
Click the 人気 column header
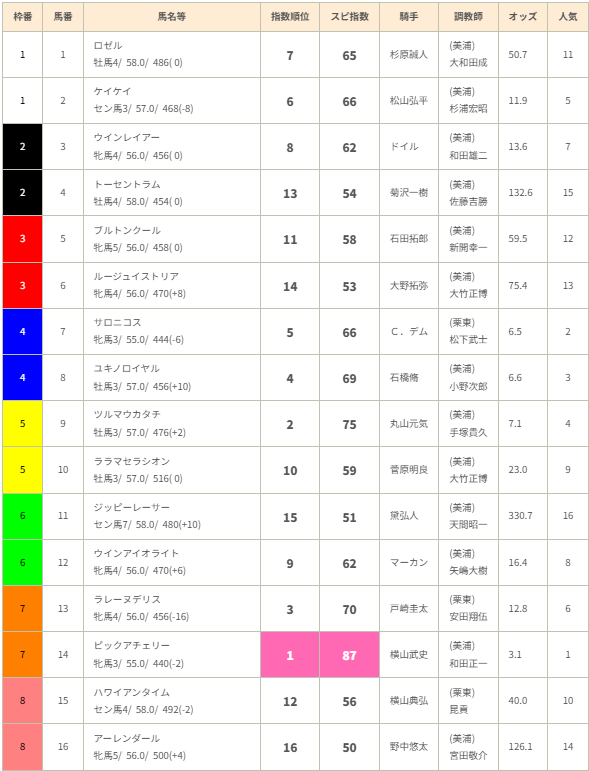568,17
